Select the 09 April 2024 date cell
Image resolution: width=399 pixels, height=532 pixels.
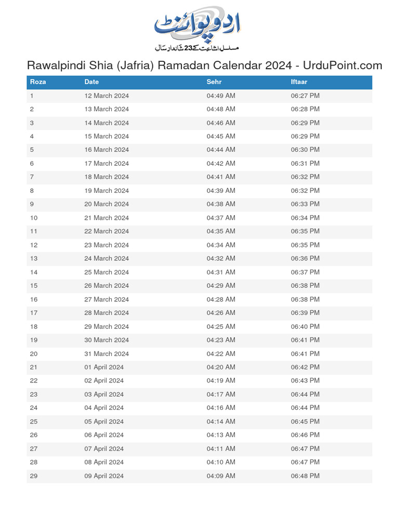pos(104,476)
